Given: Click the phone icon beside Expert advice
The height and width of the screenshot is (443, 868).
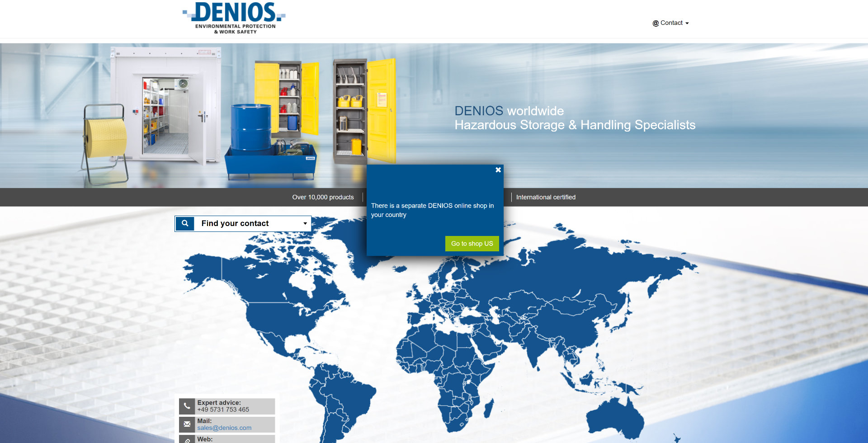Looking at the screenshot, I should 187,406.
